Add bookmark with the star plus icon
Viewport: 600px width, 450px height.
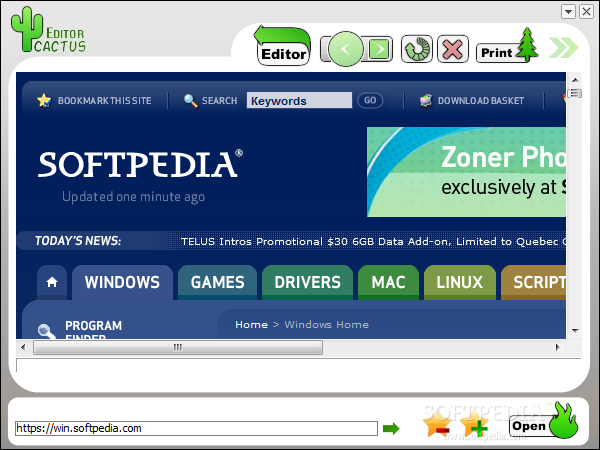[474, 424]
